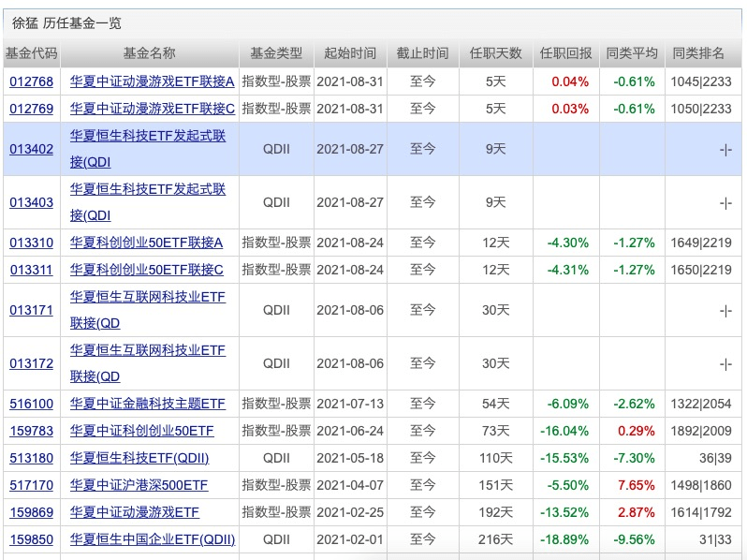Open 华夏中证金融科技主题ETF fund link
Viewport: 747px width, 560px height.
pos(147,404)
